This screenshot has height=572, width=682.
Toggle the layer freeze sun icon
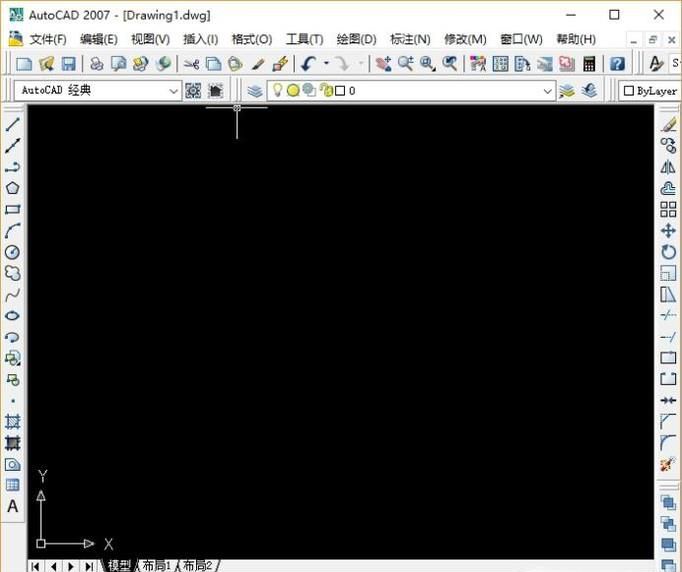point(293,91)
